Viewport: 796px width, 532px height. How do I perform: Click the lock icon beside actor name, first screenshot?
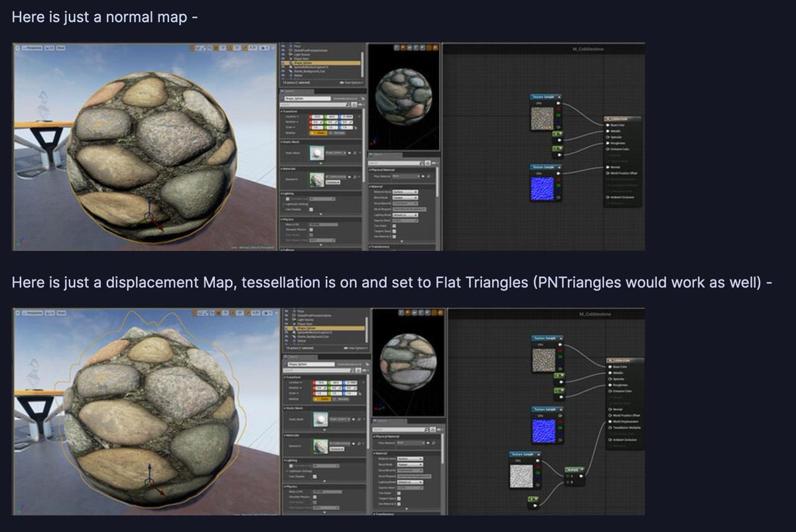click(363, 99)
